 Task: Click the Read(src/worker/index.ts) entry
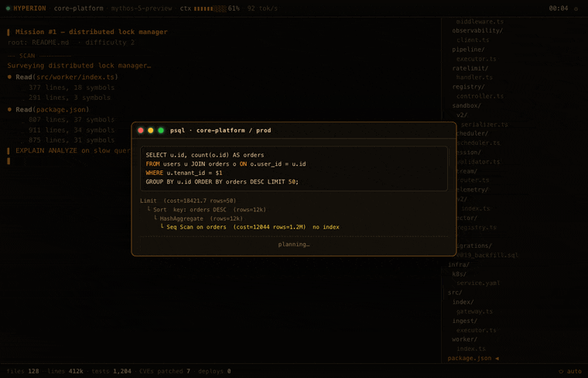[67, 77]
